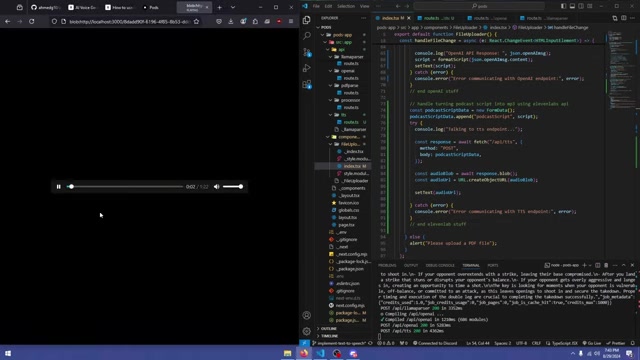Screen dimensions: 640x360
Task: Open the Run and Debug view
Action: click(307, 68)
